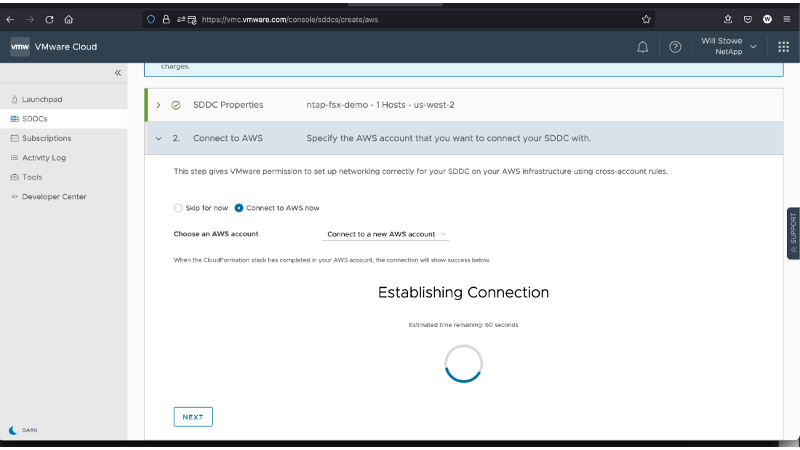Expand the SDDC Properties step

158,105
